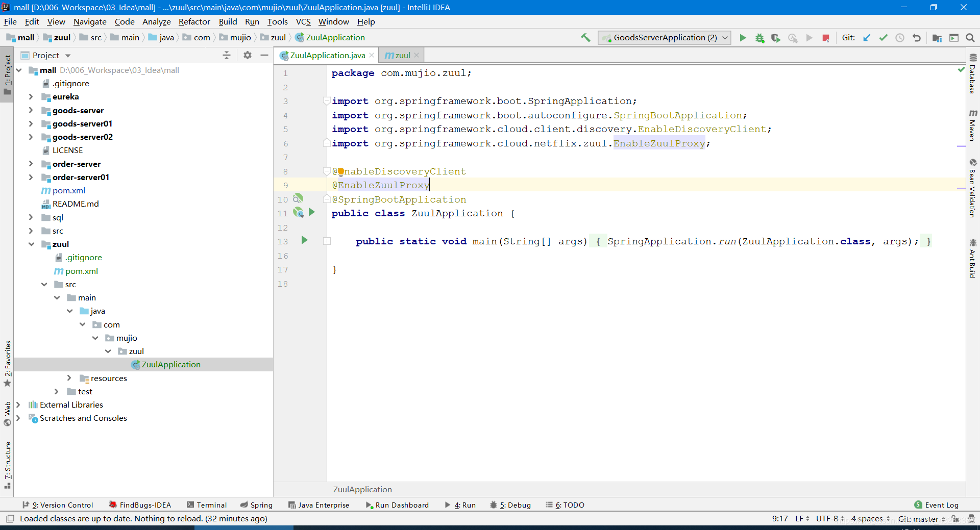Expand the goods-server folder
This screenshot has width=980, height=530.
pos(31,110)
